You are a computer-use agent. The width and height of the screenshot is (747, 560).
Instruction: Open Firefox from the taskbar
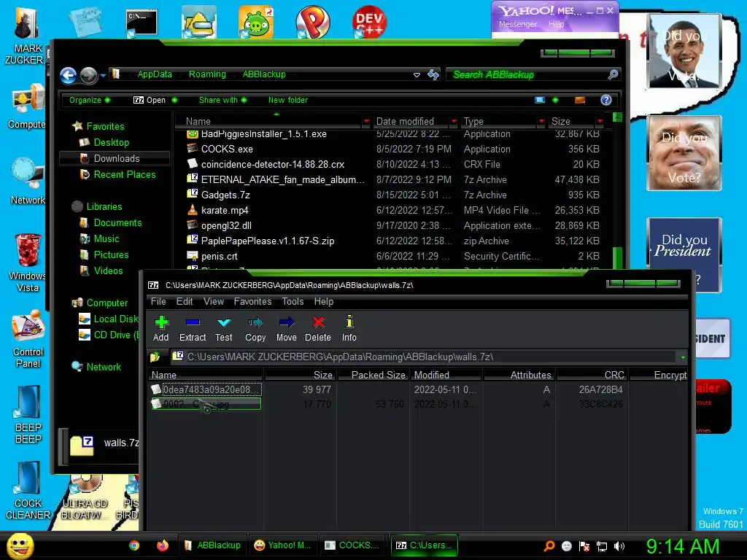pyautogui.click(x=163, y=545)
